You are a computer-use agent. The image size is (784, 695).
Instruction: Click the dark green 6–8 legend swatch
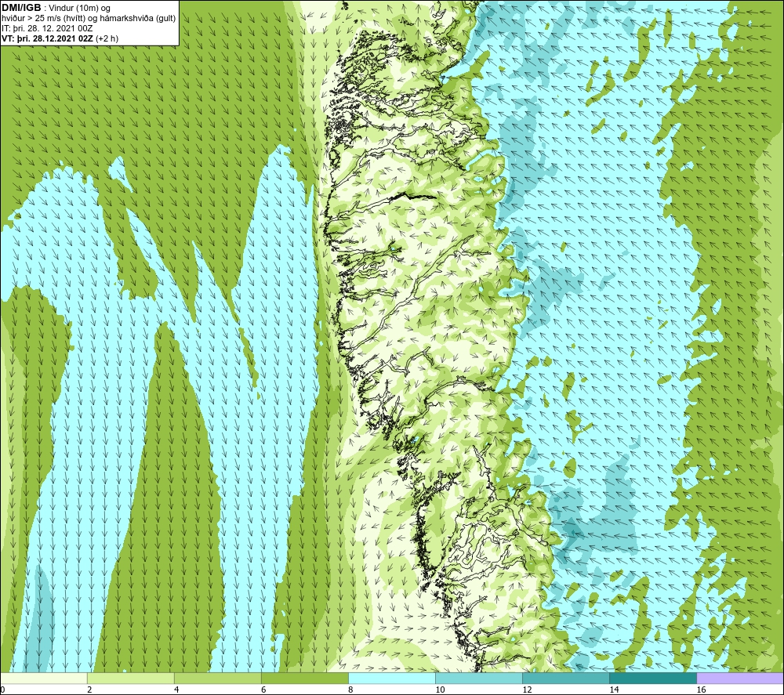(x=304, y=679)
